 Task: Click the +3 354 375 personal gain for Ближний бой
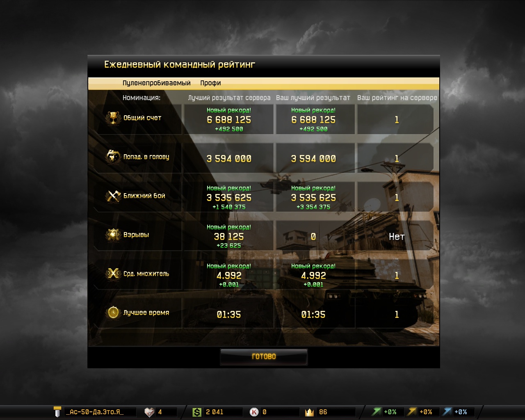click(x=313, y=207)
